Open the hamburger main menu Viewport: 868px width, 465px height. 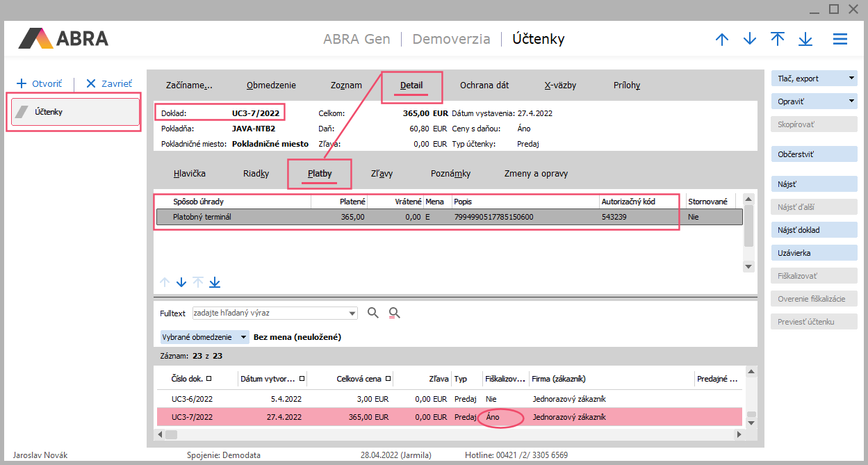[840, 40]
